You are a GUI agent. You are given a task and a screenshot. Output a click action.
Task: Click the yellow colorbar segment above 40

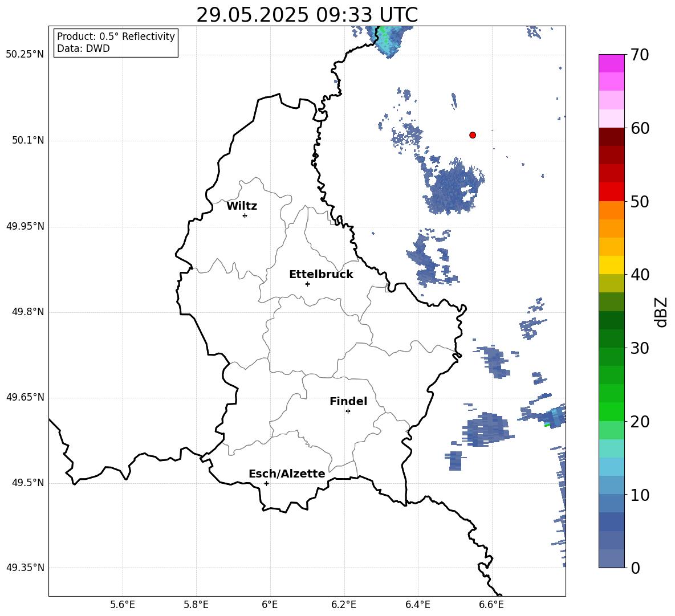[611, 265]
